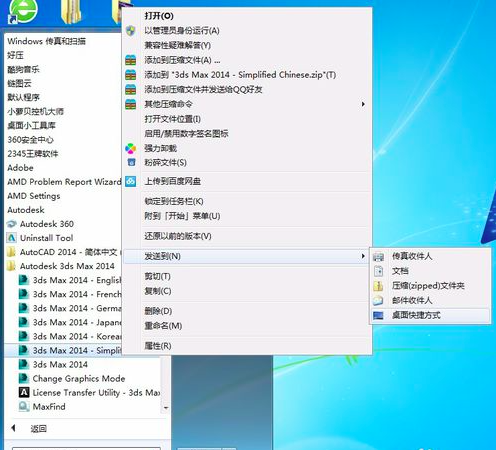The width and height of the screenshot is (496, 450).
Task: Click the Baidu Netdisk upload icon
Action: coord(130,181)
